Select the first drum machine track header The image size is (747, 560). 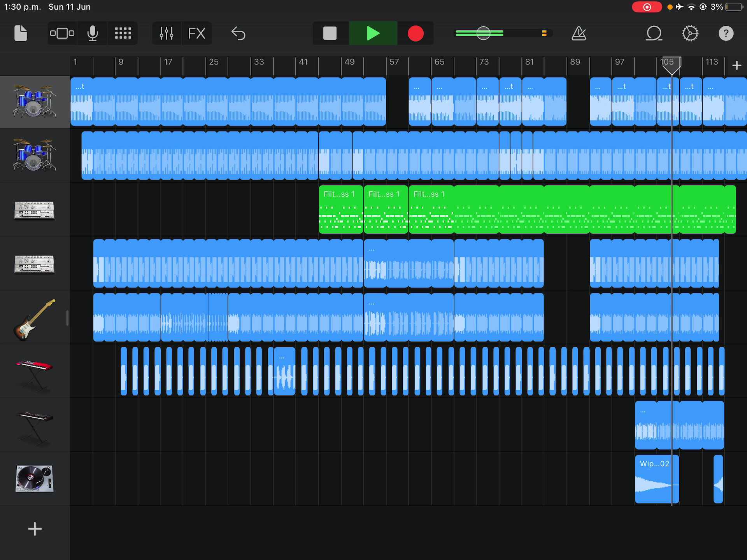click(x=35, y=210)
